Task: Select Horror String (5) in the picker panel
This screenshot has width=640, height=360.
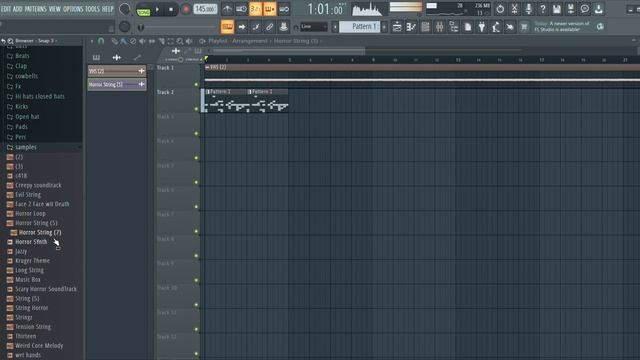Action: [117, 84]
